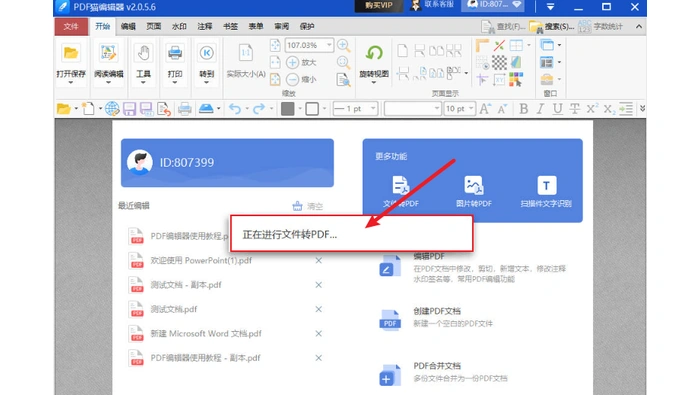This screenshot has width=700, height=395.
Task: Remove 新建 Microsoft Word 文档.pdf from list
Action: pyautogui.click(x=319, y=333)
